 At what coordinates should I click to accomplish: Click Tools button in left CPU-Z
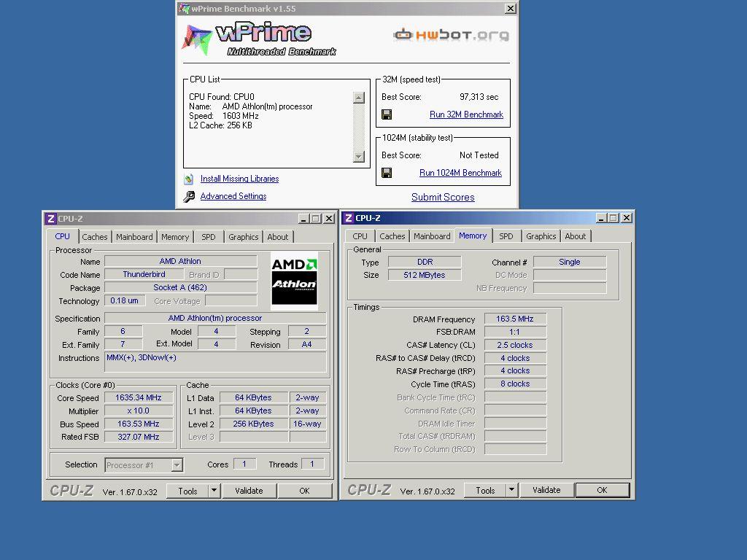click(x=187, y=491)
